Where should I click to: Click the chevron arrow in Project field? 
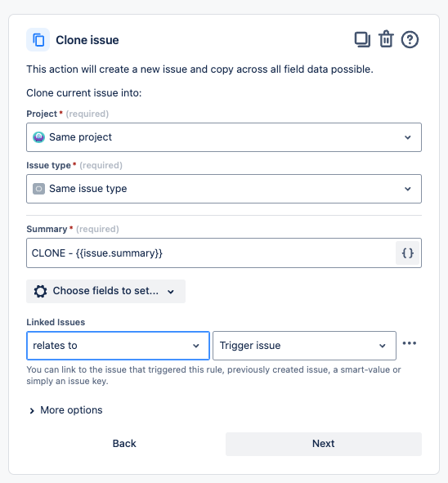click(408, 137)
